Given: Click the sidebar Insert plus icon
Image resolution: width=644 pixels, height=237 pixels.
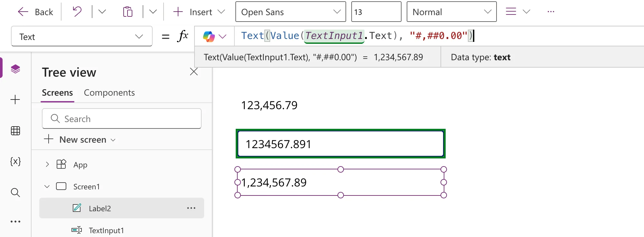Looking at the screenshot, I should tap(15, 100).
